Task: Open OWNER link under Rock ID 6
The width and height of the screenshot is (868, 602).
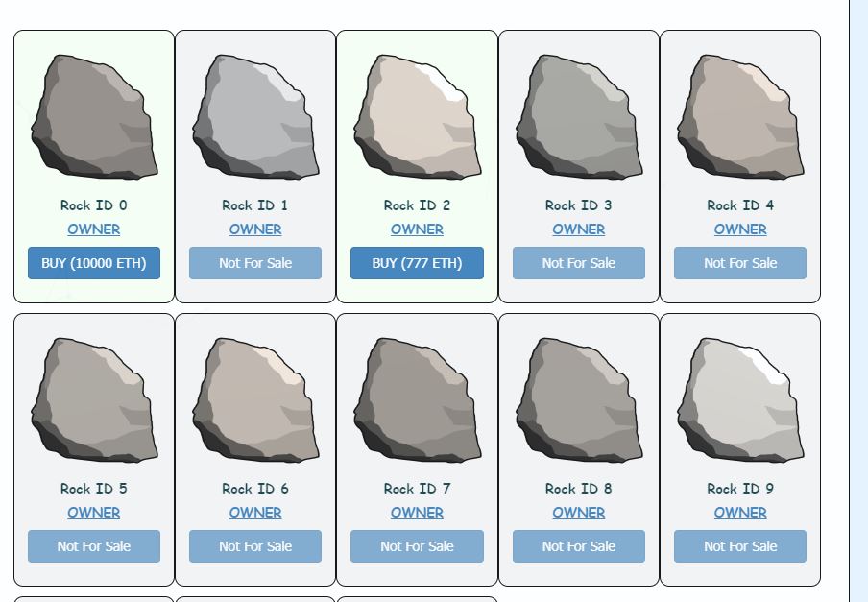Action: pos(255,513)
